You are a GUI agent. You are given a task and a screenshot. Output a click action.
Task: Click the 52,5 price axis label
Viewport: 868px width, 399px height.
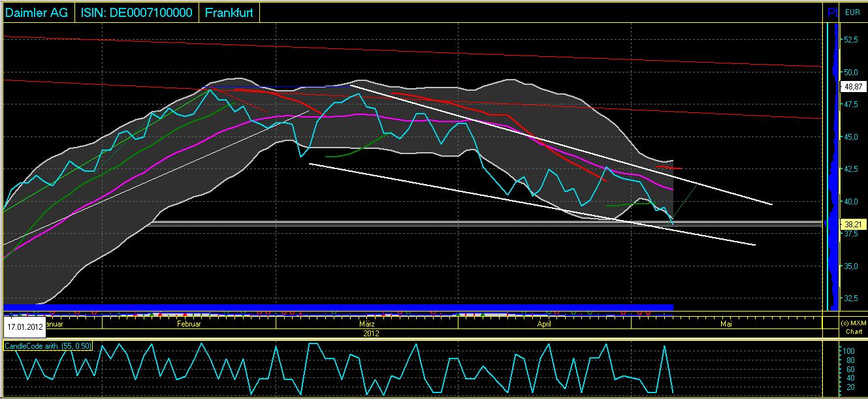851,40
